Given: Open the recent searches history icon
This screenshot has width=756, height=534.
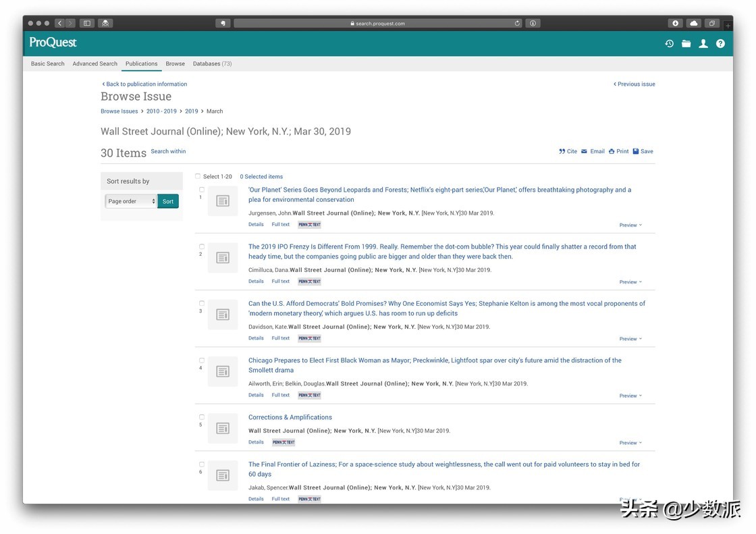Looking at the screenshot, I should point(669,43).
